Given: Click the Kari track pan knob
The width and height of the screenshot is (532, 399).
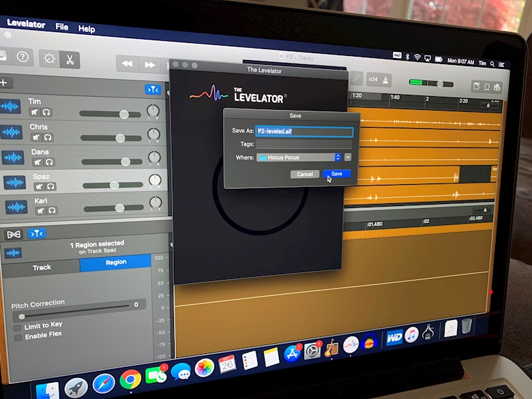Looking at the screenshot, I should (156, 202).
